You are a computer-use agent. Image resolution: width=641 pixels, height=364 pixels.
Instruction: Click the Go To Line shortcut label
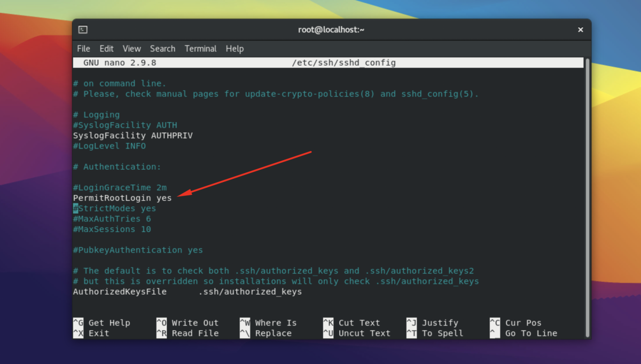[530, 334]
